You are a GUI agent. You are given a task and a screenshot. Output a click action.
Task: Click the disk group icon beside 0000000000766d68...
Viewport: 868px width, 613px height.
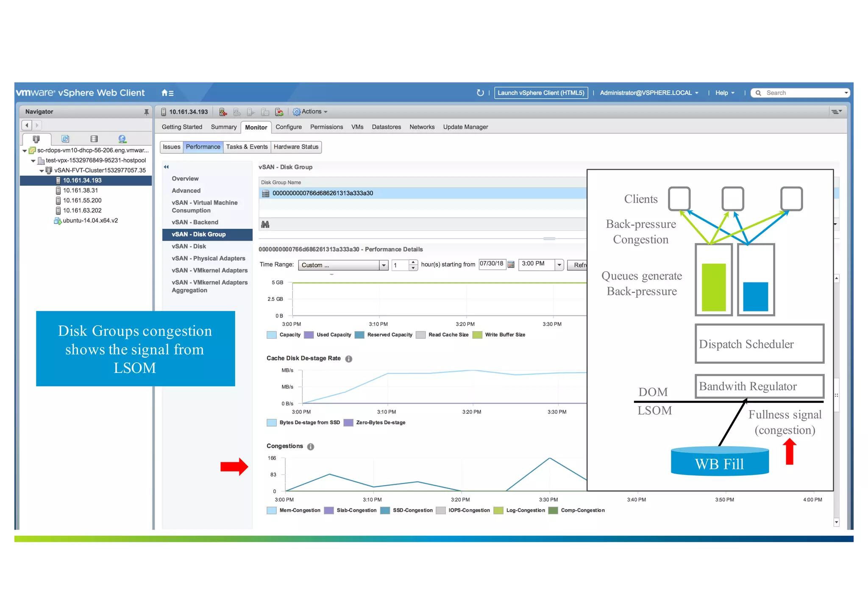click(266, 194)
